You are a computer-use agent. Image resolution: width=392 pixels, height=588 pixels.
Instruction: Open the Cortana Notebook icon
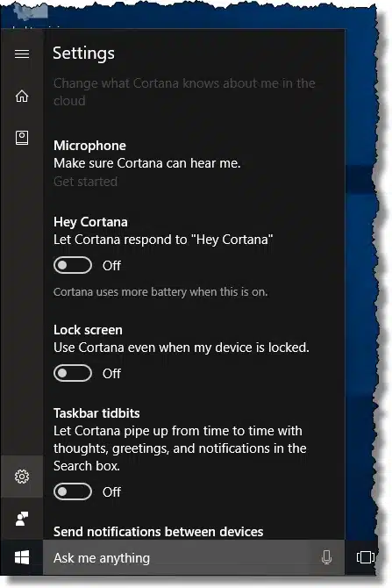22,138
